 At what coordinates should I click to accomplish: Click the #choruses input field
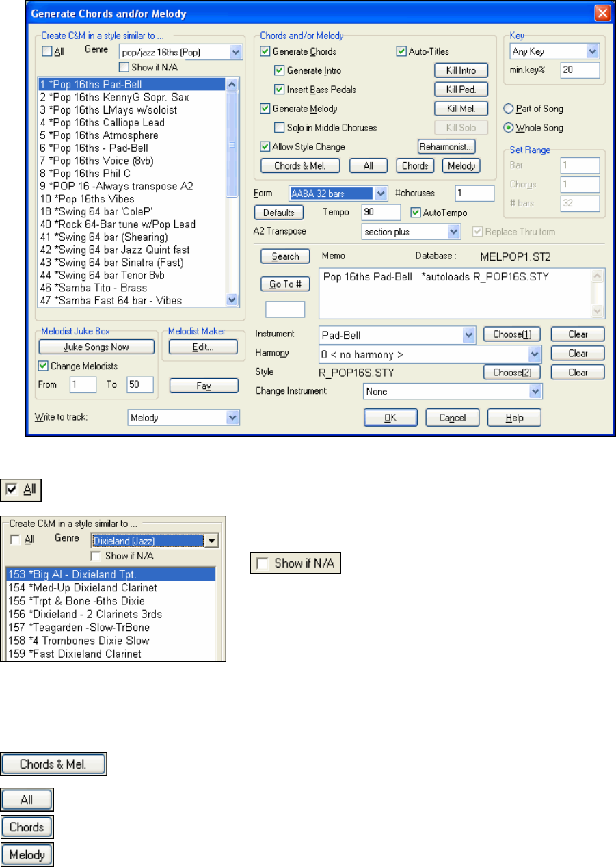[474, 194]
